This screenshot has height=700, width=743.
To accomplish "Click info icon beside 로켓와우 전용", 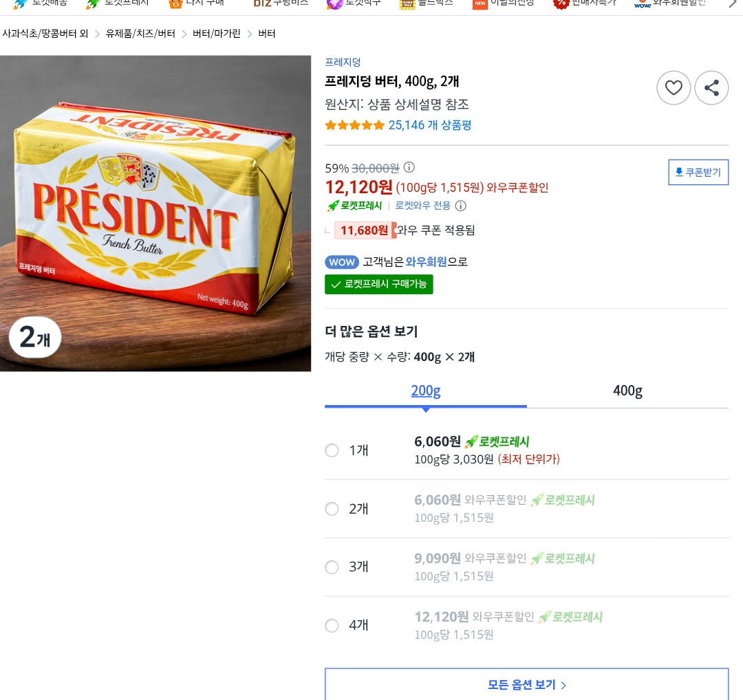I will click(x=461, y=206).
